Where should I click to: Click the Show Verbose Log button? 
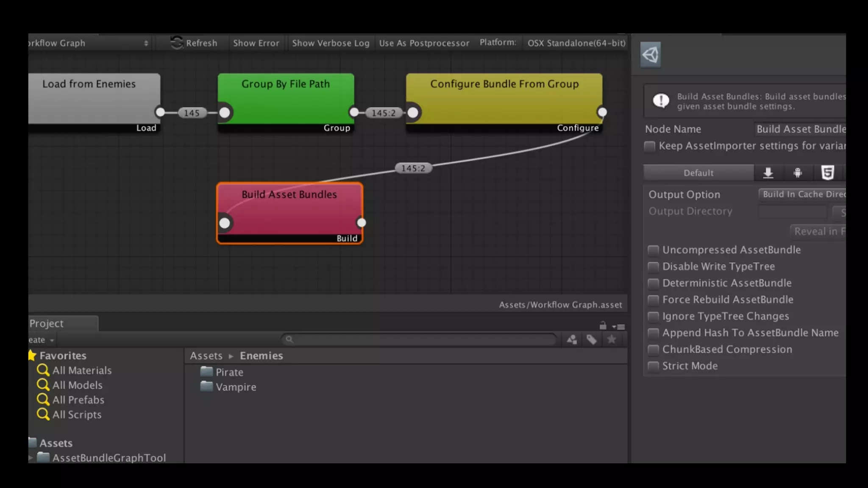331,43
